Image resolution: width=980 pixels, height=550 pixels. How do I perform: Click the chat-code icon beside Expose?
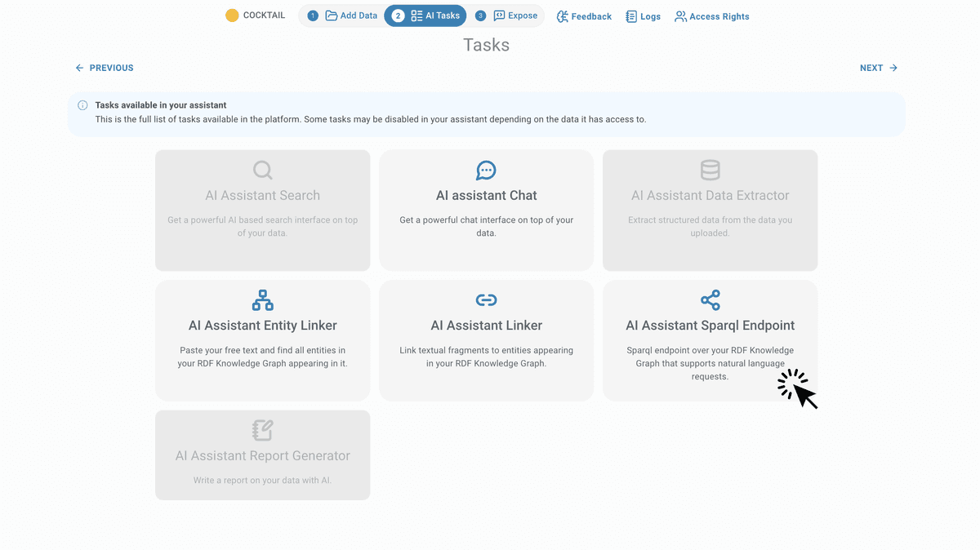click(500, 16)
